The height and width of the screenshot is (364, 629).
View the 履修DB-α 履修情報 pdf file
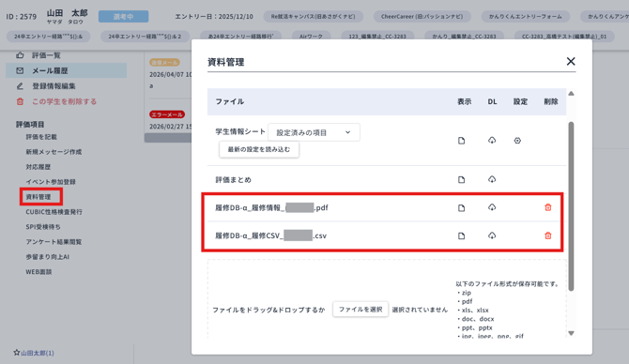click(461, 208)
